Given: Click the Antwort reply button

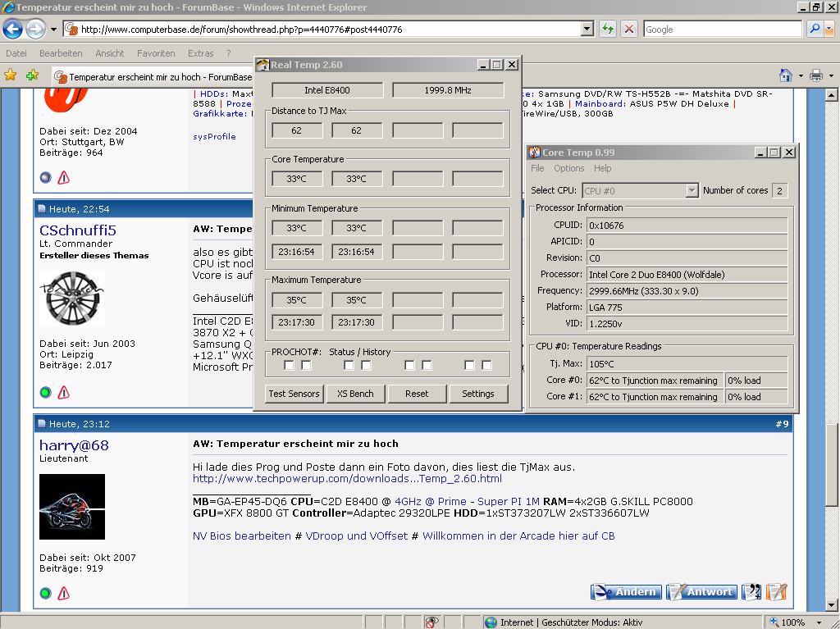Looking at the screenshot, I should coord(701,591).
